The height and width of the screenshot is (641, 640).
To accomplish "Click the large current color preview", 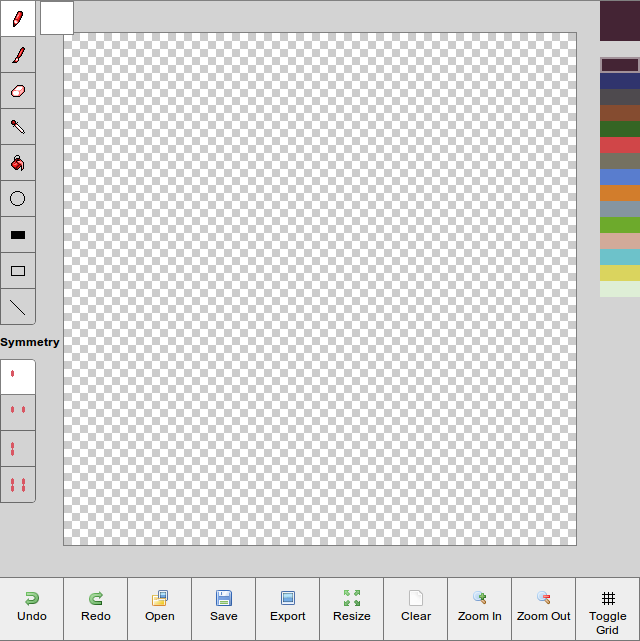I will pyautogui.click(x=620, y=20).
